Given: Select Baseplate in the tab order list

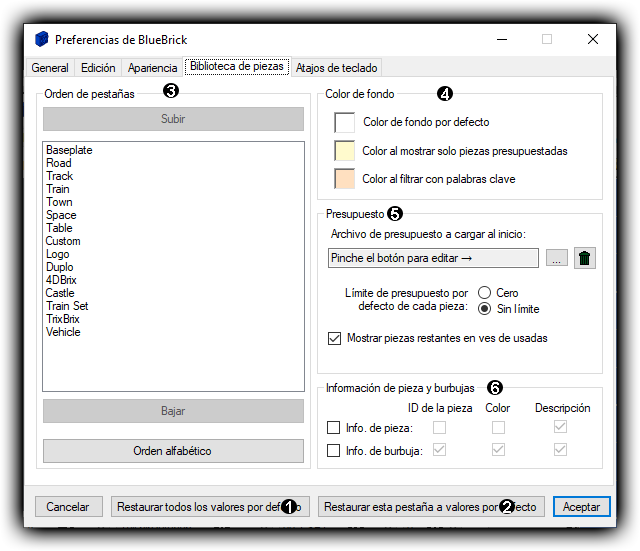Looking at the screenshot, I should (x=173, y=150).
